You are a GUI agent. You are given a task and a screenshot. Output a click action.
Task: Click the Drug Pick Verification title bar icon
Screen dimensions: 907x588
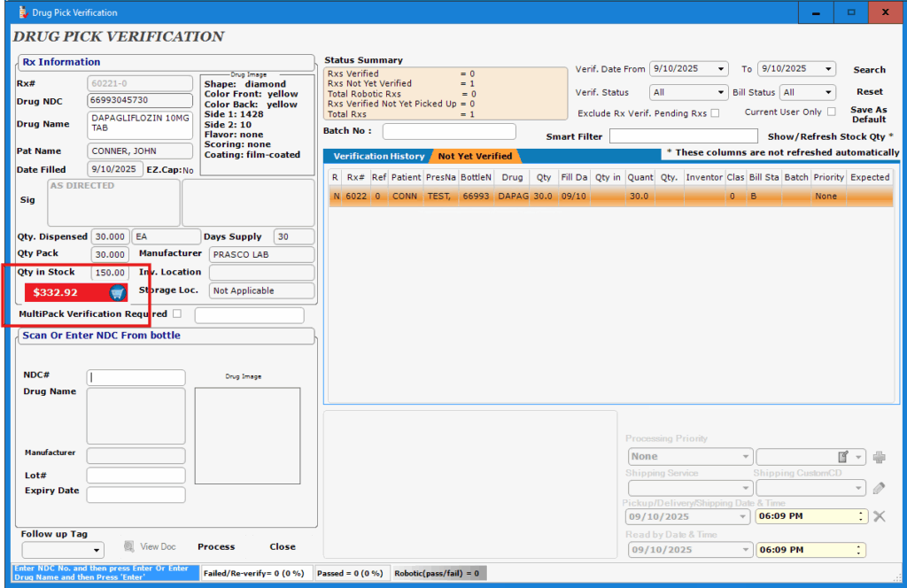click(21, 12)
